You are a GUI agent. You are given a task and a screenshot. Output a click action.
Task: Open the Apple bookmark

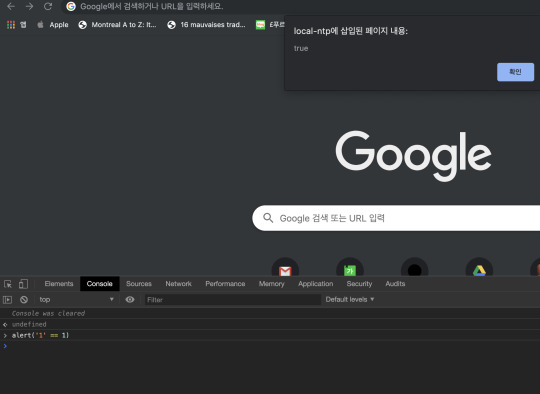(53, 25)
